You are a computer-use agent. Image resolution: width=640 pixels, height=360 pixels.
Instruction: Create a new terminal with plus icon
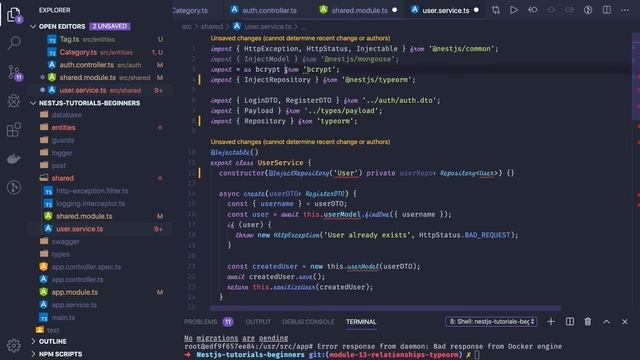[551, 322]
